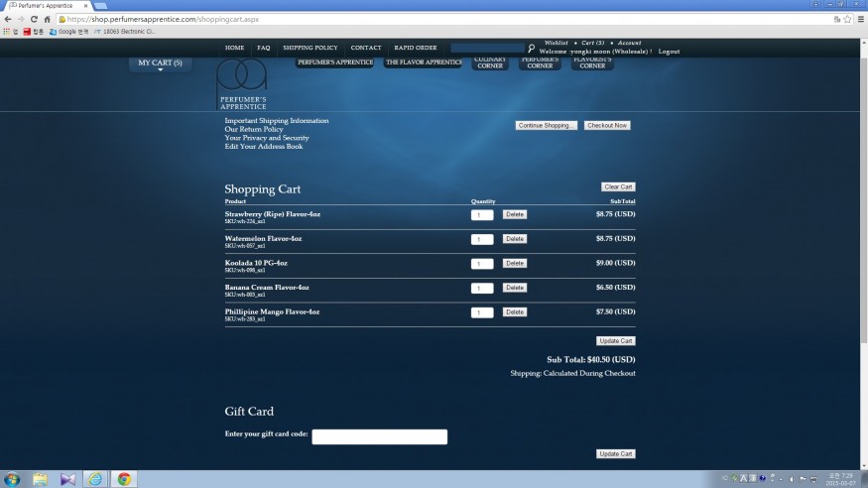Click the Watermelon quantity field
Image resolution: width=868 pixels, height=488 pixels.
[x=482, y=240]
